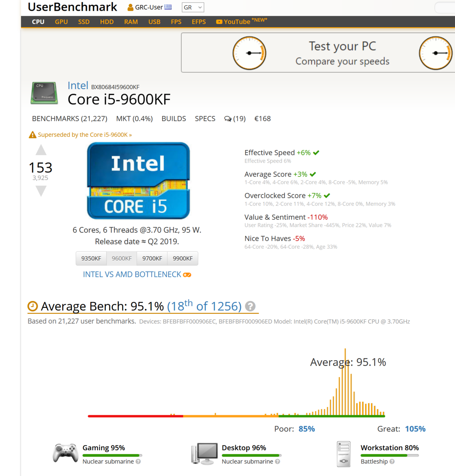Image resolution: width=455 pixels, height=476 pixels.
Task: Open the Intel brand link
Action: tap(78, 86)
